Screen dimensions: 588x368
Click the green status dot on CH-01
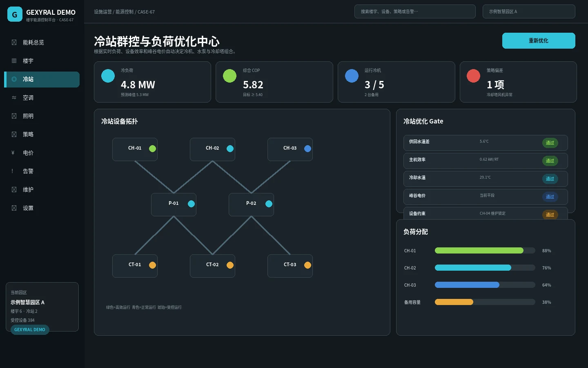pos(152,148)
